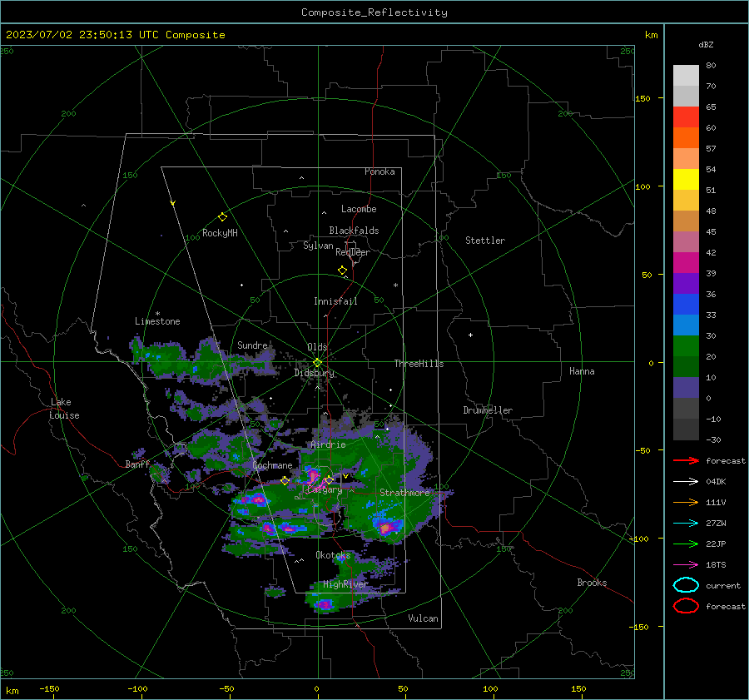The height and width of the screenshot is (700, 749).
Task: Click the yellow radar-site diamond at map center
Action: tap(317, 363)
